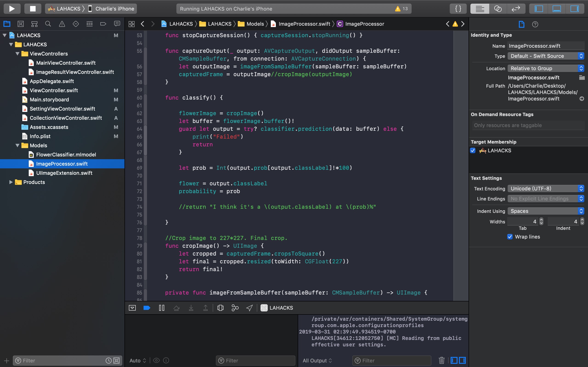Disable the Wrap lines checkbox
588x367 pixels.
coord(510,237)
